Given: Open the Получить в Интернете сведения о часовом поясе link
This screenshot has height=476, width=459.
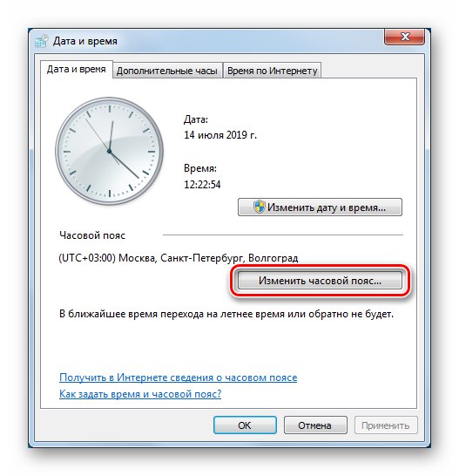Looking at the screenshot, I should coord(178,377).
